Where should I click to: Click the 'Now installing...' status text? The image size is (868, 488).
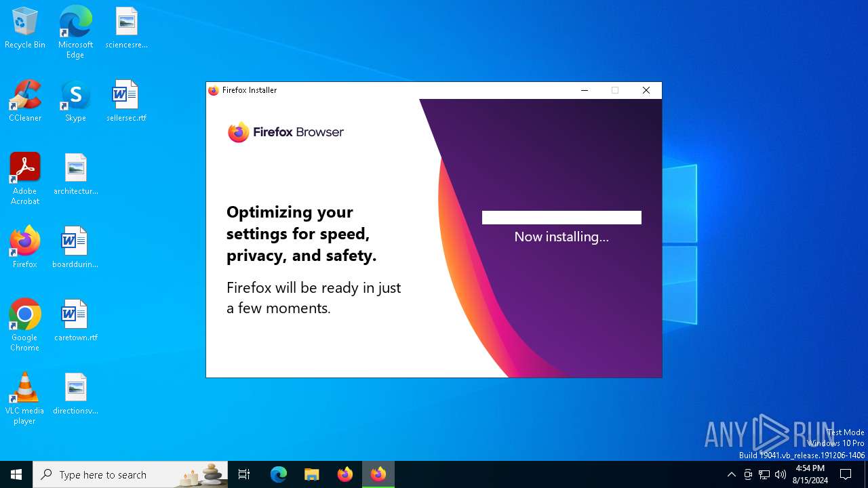tap(561, 237)
